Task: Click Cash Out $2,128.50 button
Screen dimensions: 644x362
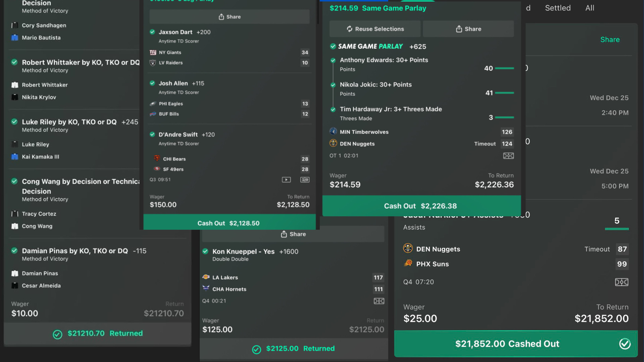Action: [x=229, y=223]
